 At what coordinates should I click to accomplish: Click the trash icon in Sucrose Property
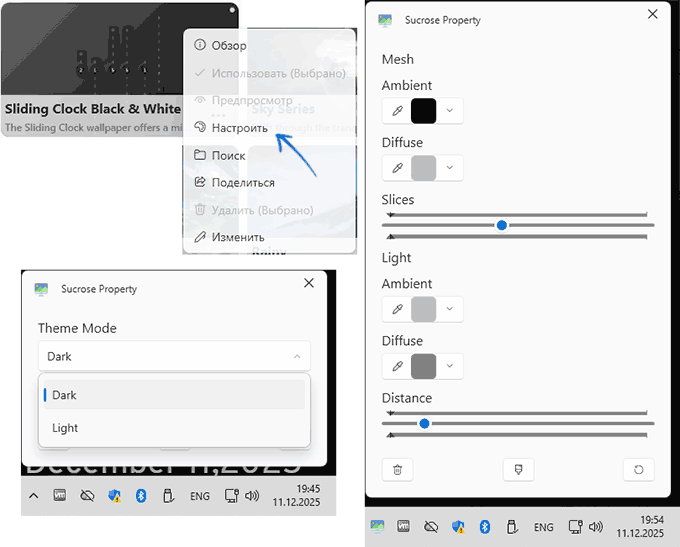coord(397,468)
